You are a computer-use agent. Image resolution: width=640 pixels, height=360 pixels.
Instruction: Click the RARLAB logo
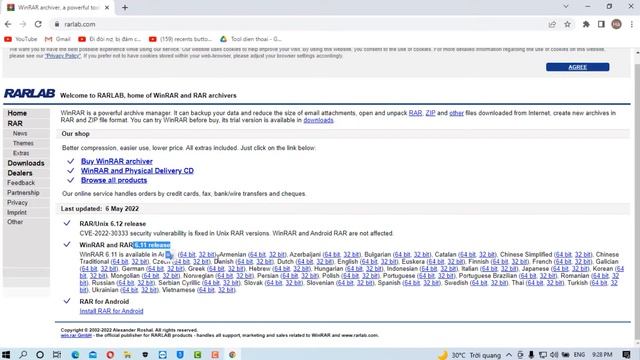pos(29,93)
